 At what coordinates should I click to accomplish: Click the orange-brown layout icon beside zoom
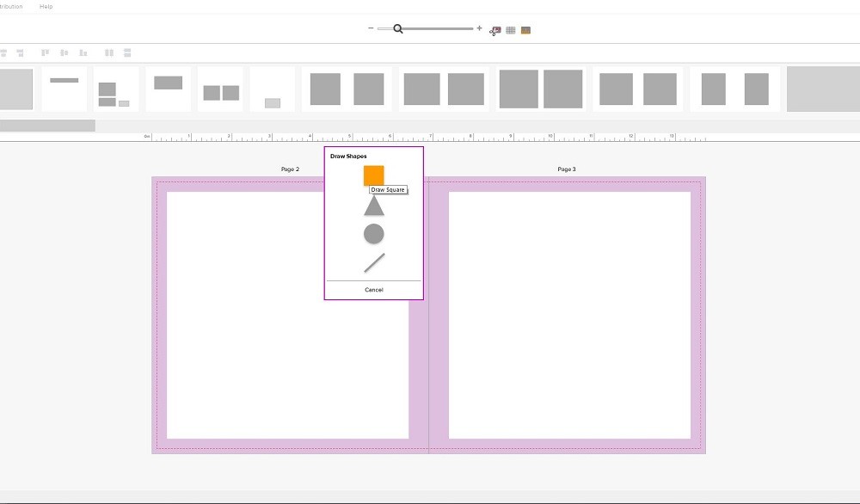point(525,30)
